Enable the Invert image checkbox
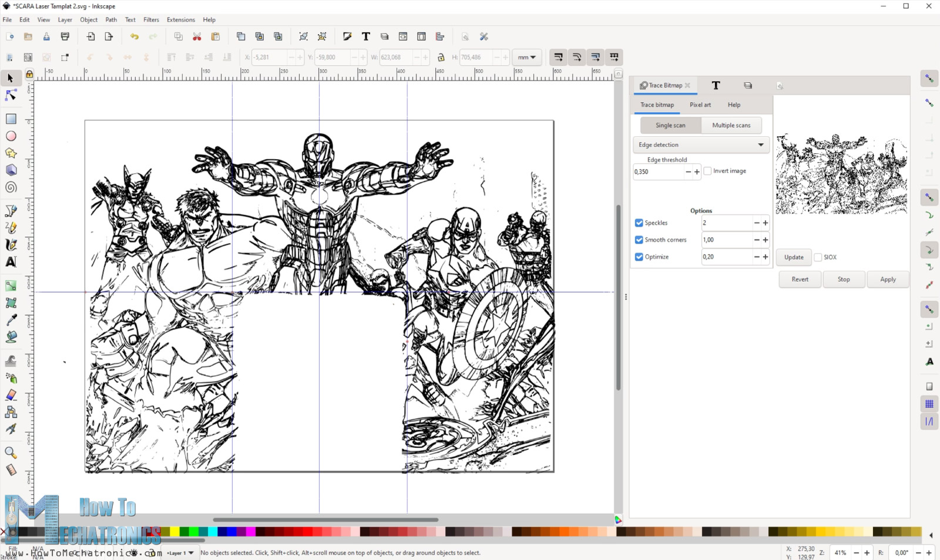 [x=707, y=171]
